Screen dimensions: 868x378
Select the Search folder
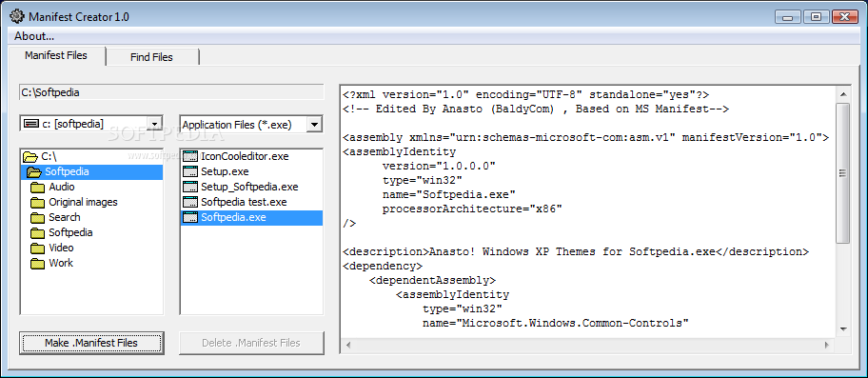click(64, 217)
